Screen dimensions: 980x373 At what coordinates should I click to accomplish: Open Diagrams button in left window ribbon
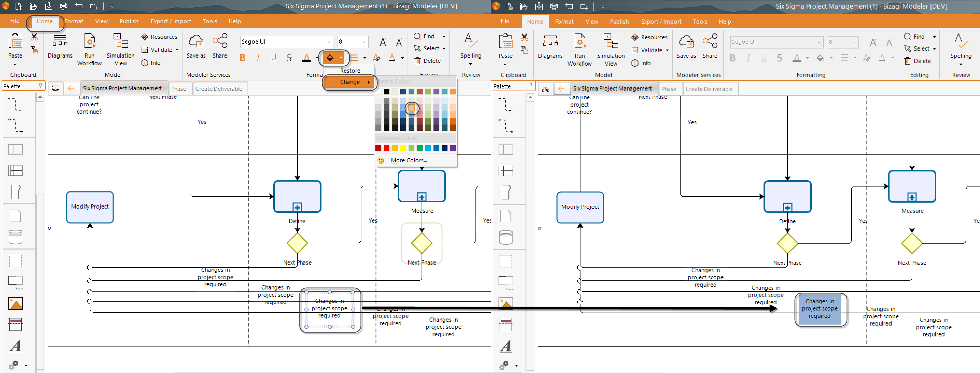click(x=60, y=46)
